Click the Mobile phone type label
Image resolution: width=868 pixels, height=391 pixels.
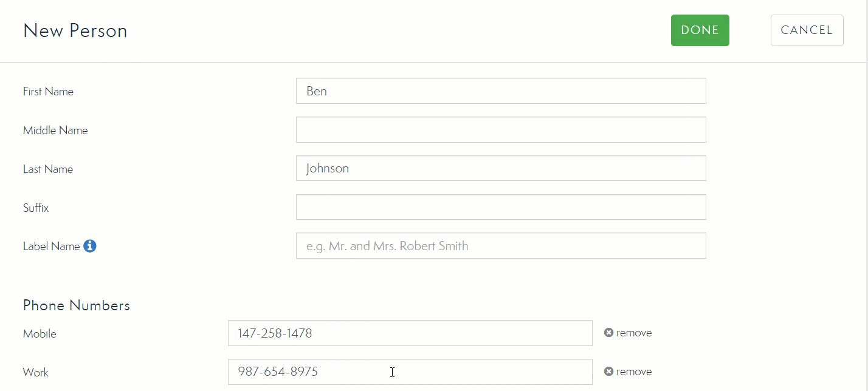(40, 334)
